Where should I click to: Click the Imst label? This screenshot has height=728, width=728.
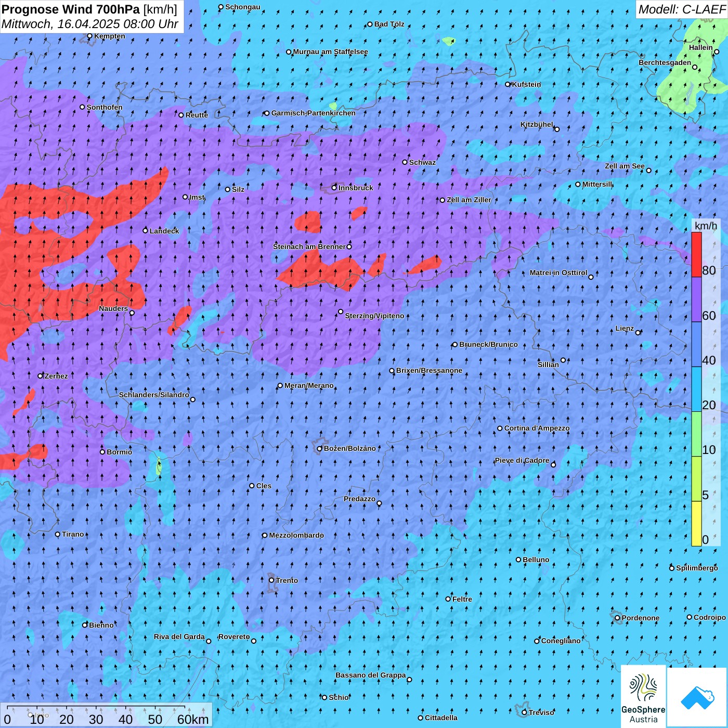197,197
